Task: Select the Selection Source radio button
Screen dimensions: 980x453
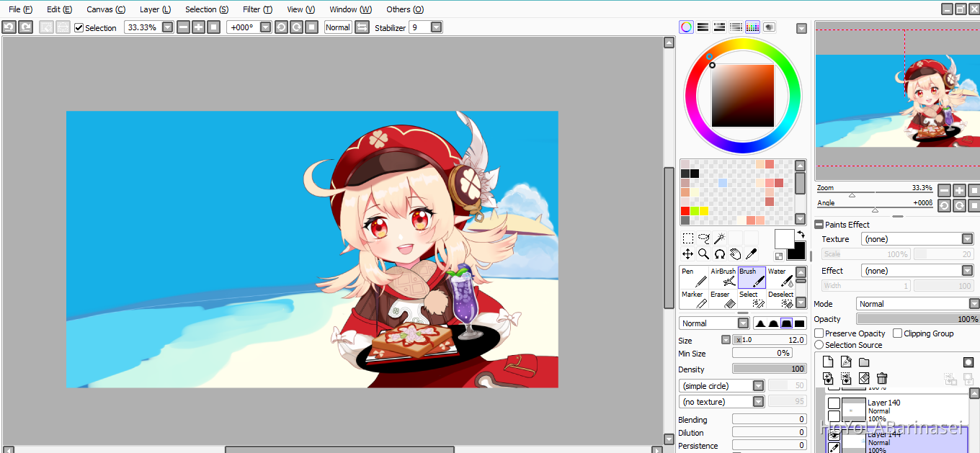Action: pos(819,345)
